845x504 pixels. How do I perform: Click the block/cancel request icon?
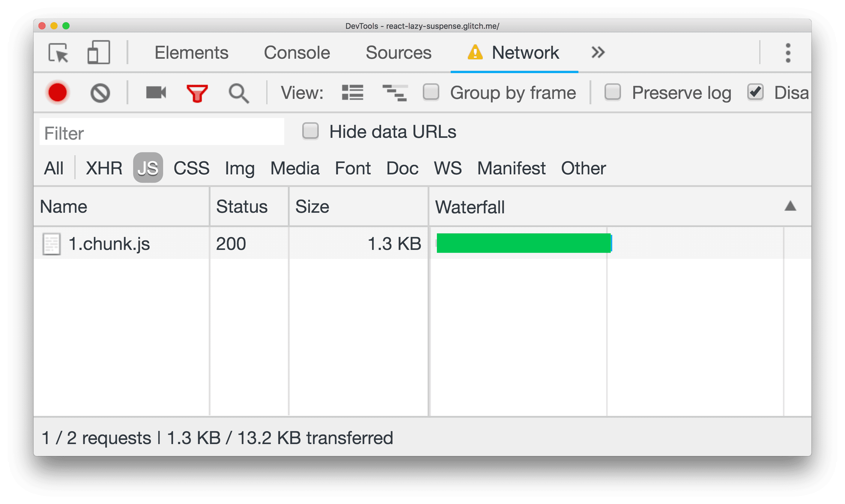[x=99, y=92]
